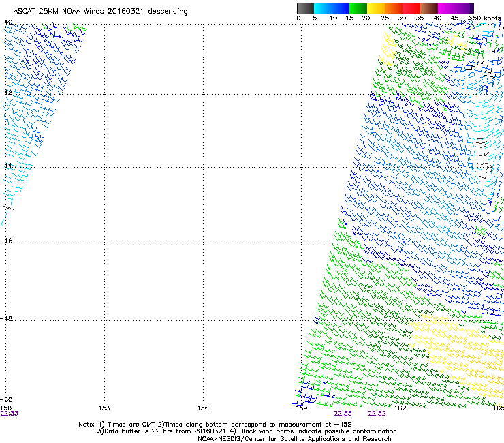504x443 pixels.
Task: Click the 159 longitude axis label
Action: pos(302,408)
